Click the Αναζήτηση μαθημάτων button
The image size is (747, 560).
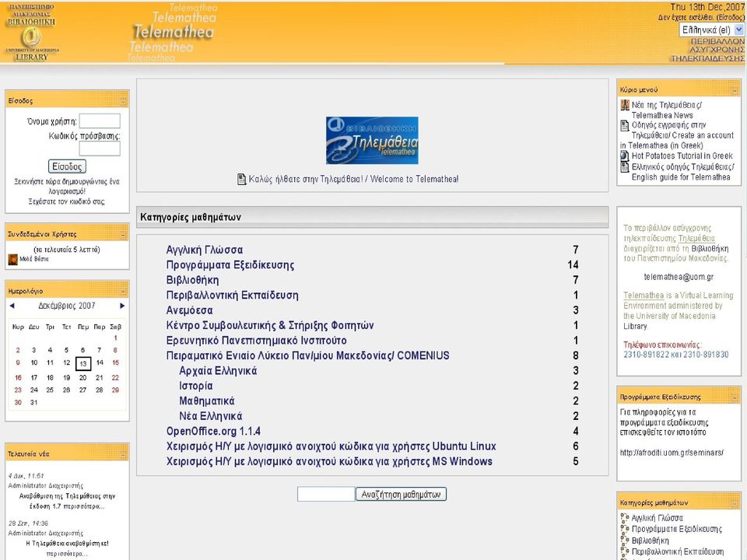(x=402, y=495)
